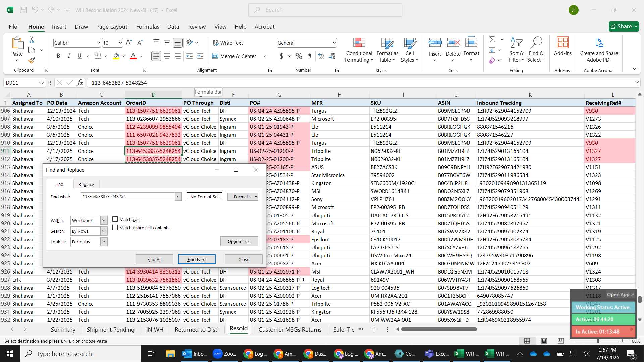This screenshot has width=644, height=362.
Task: Click the Find All button
Action: (154, 259)
